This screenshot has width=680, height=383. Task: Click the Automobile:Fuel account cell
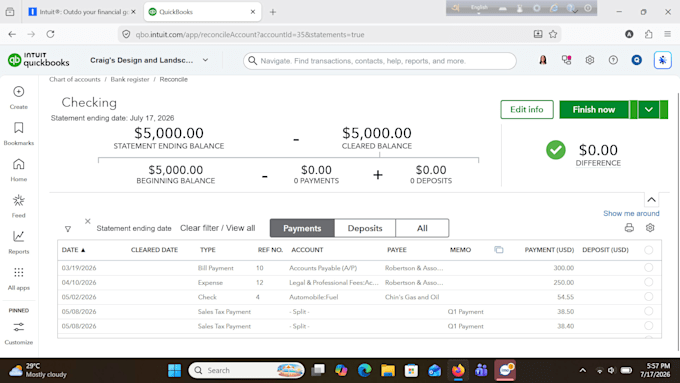pyautogui.click(x=314, y=297)
